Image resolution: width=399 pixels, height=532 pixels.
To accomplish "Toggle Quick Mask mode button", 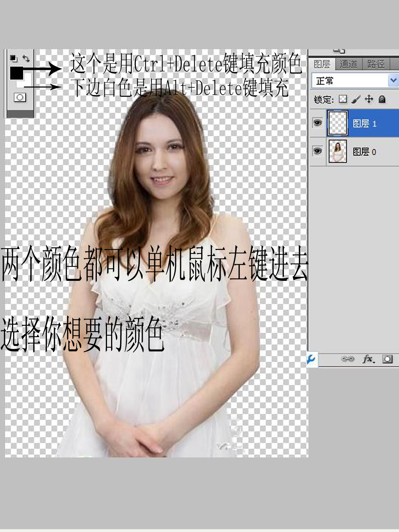I will (x=20, y=97).
